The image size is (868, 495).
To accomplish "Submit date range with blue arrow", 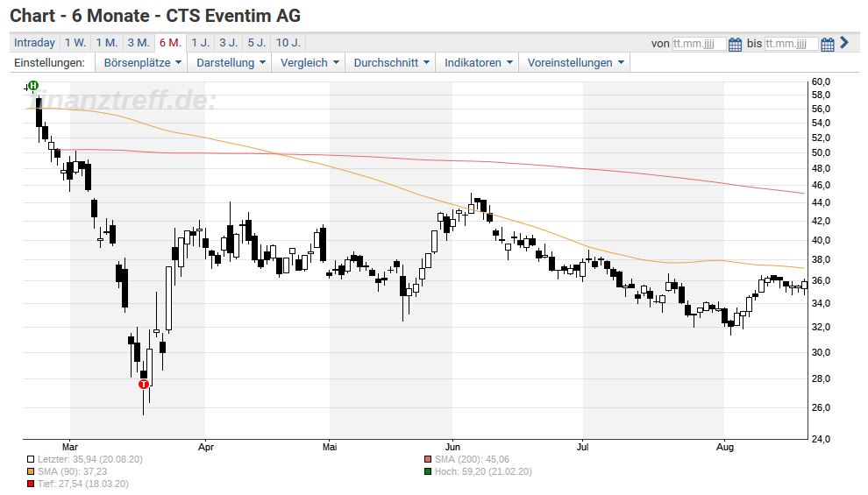I will (844, 42).
